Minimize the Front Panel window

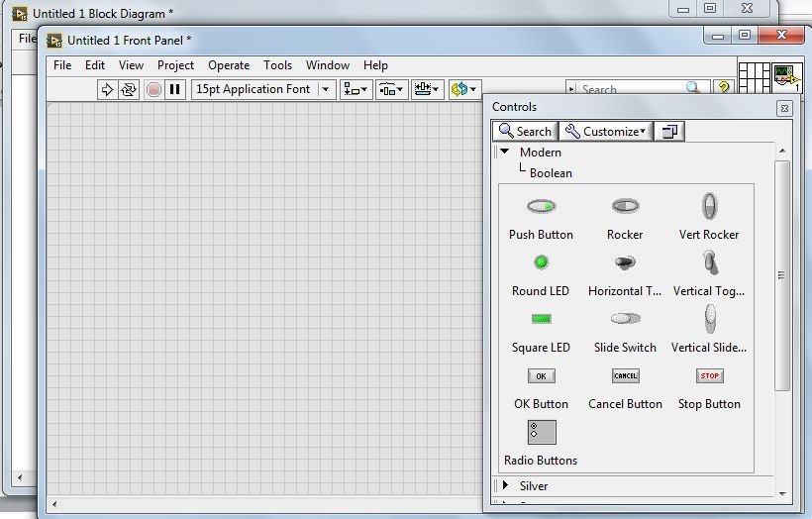[x=718, y=36]
